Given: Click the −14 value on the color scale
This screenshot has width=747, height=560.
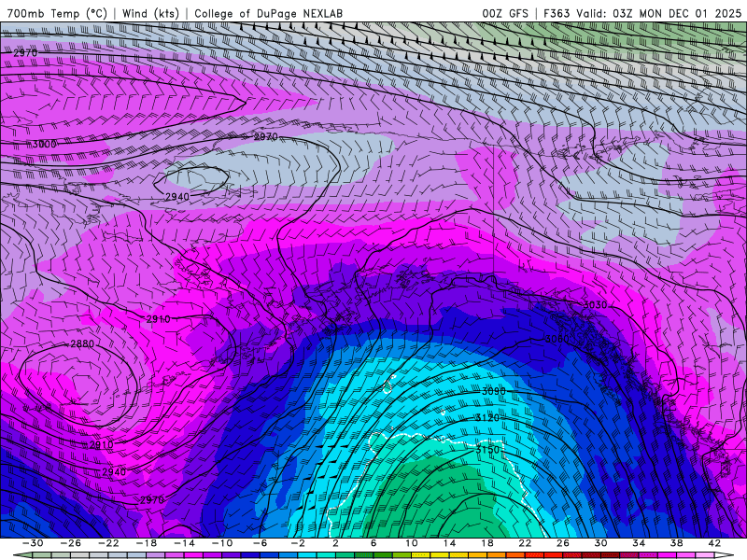Looking at the screenshot, I should (x=184, y=543).
